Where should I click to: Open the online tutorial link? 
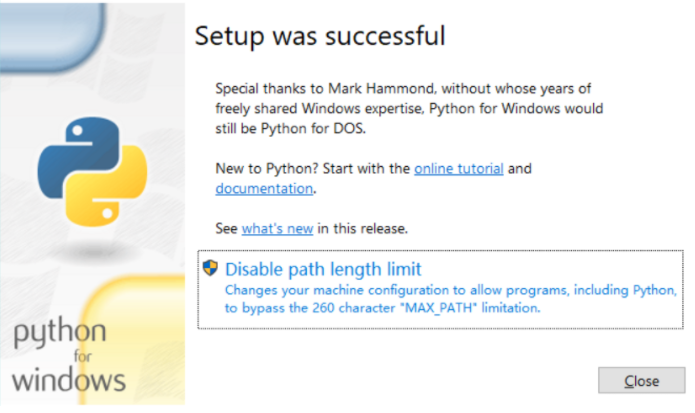point(458,169)
